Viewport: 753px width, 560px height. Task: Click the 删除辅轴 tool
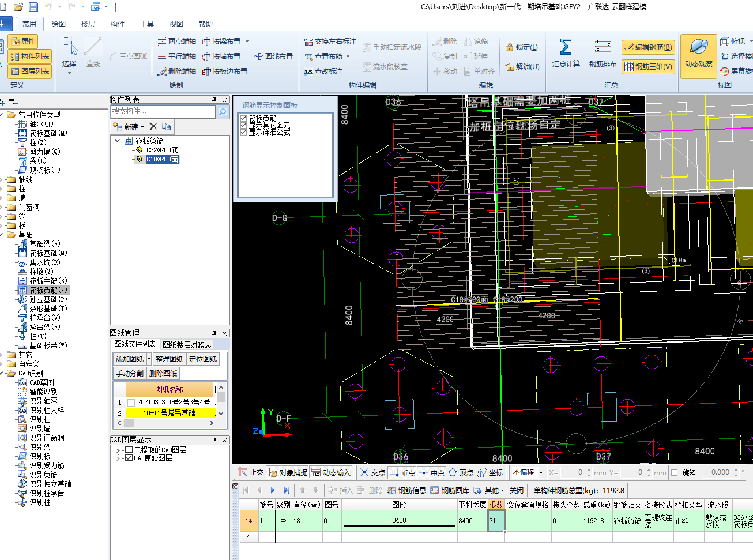tap(177, 72)
